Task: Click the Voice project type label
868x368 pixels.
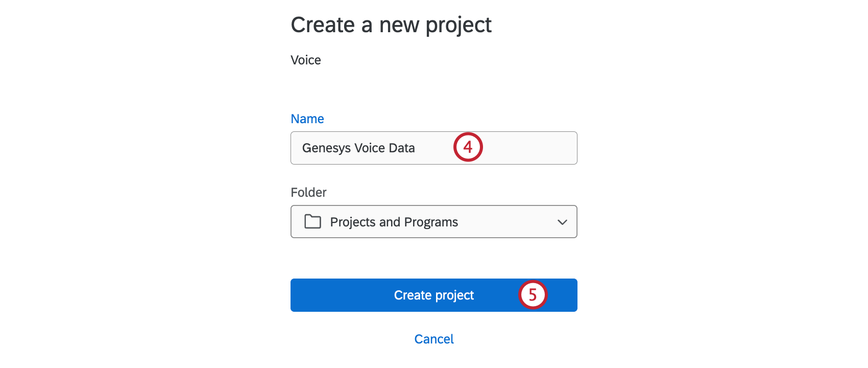Action: [x=305, y=60]
